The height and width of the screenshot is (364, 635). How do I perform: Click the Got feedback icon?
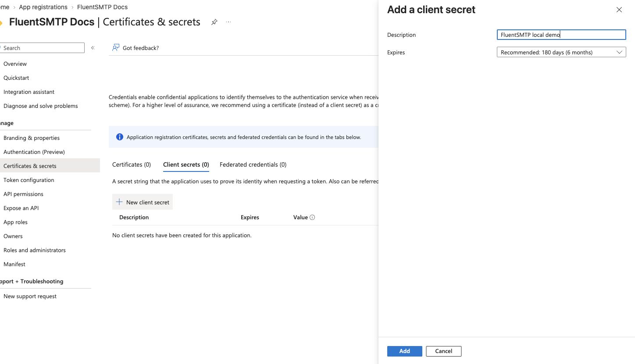[x=116, y=48]
